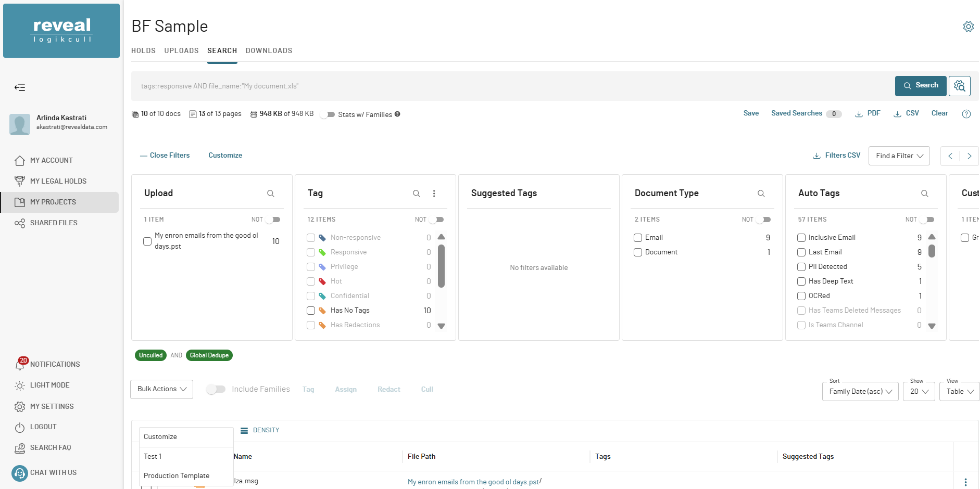Image resolution: width=980 pixels, height=489 pixels.
Task: Check the Email document type box
Action: (638, 238)
